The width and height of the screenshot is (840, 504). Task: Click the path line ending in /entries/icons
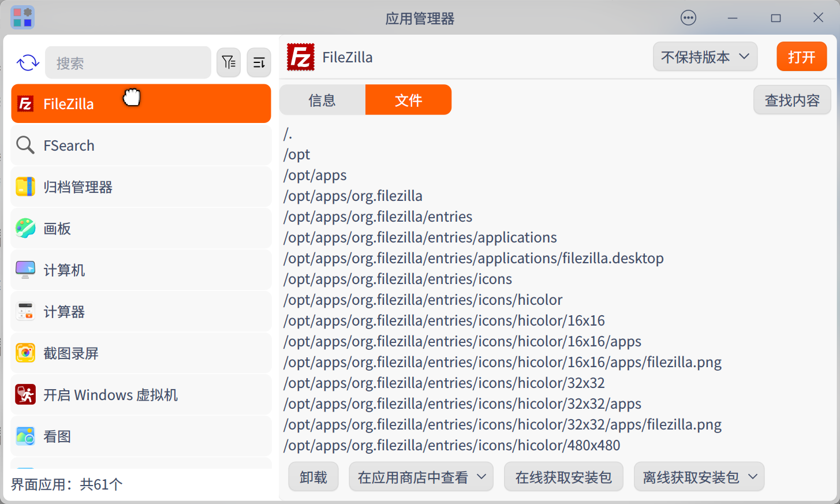pos(398,279)
